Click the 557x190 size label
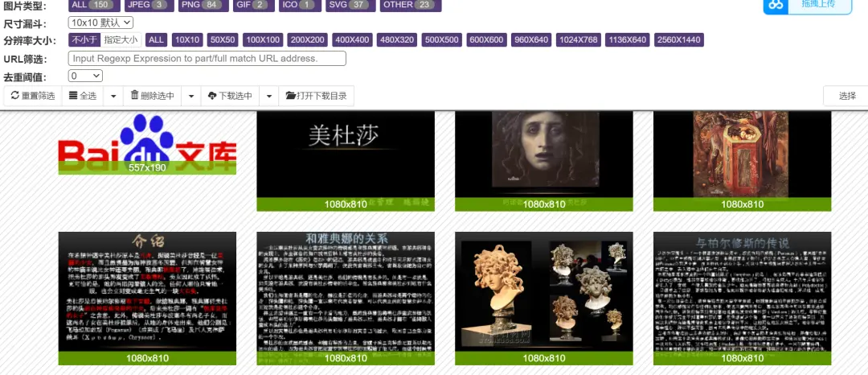 tap(147, 167)
